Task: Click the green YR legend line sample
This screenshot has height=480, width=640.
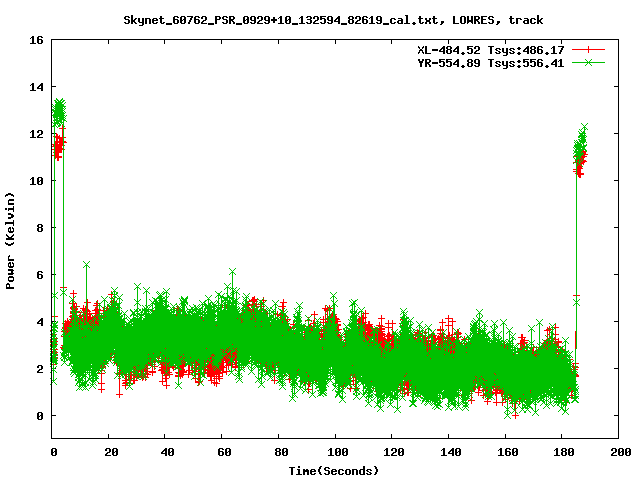Action: [x=588, y=62]
